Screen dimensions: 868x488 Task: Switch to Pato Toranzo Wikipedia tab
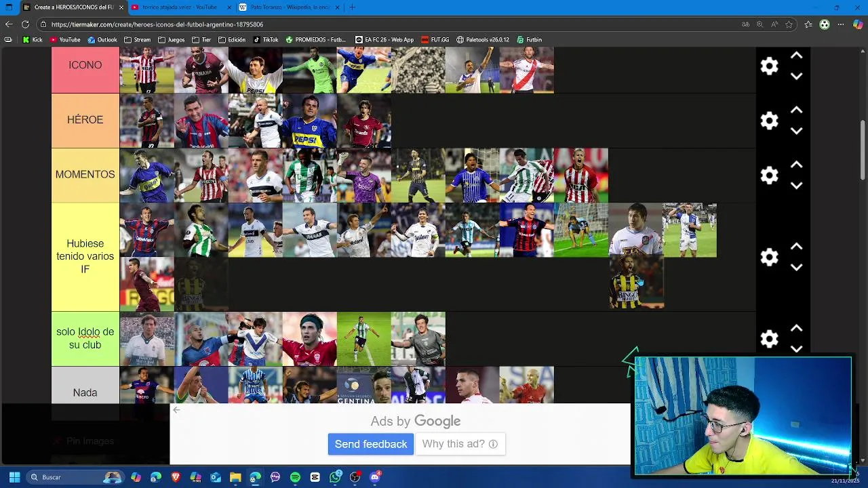point(288,7)
